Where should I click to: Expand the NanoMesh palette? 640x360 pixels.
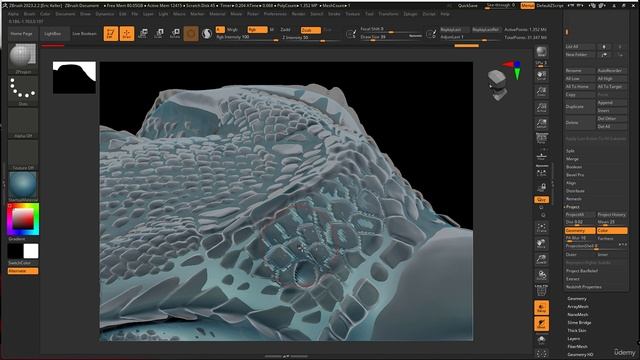(578, 315)
